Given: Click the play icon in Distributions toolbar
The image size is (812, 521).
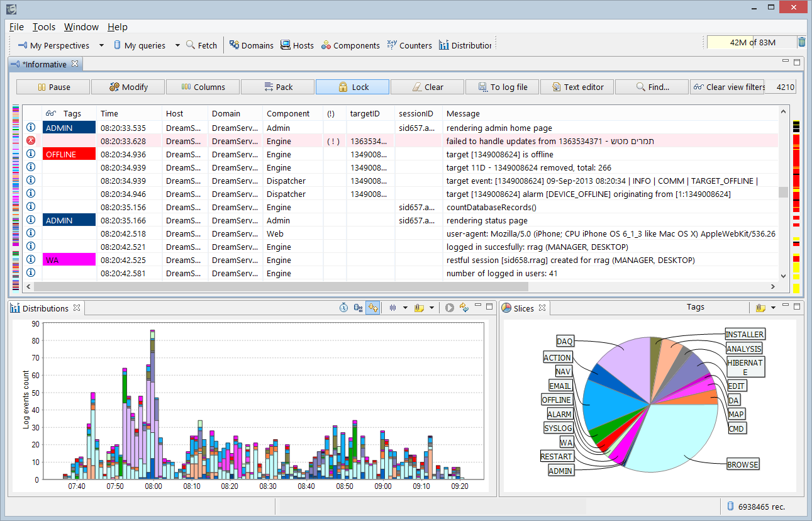Looking at the screenshot, I should pyautogui.click(x=450, y=308).
